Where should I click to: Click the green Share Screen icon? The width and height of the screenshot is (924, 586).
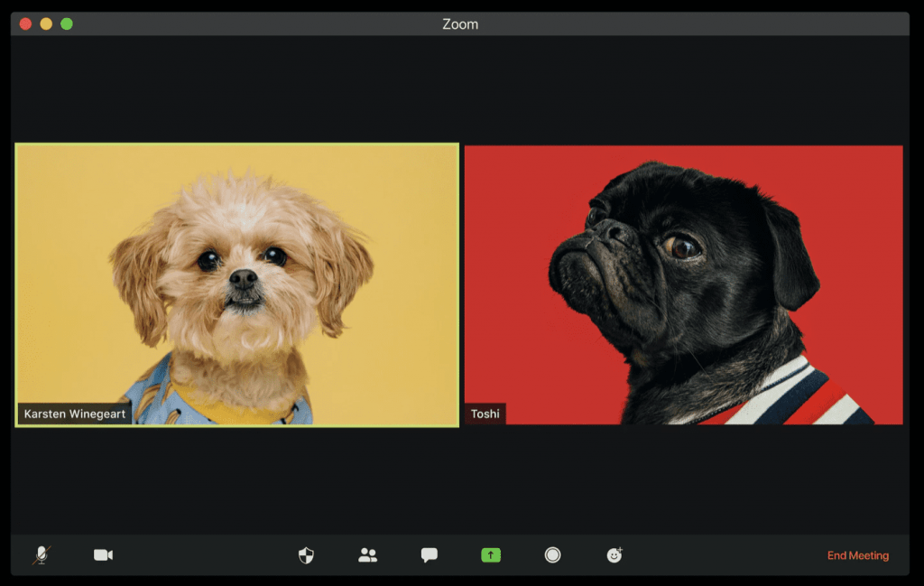[490, 555]
